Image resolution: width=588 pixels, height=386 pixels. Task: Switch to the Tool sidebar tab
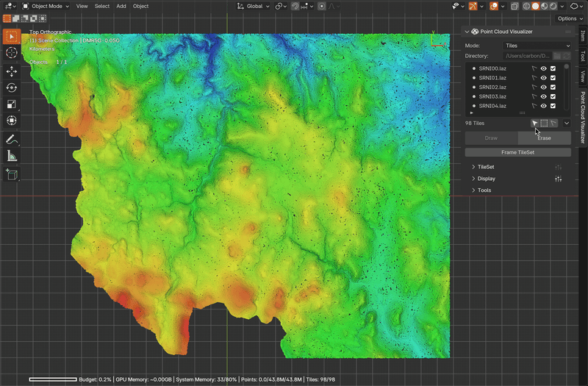pyautogui.click(x=583, y=56)
